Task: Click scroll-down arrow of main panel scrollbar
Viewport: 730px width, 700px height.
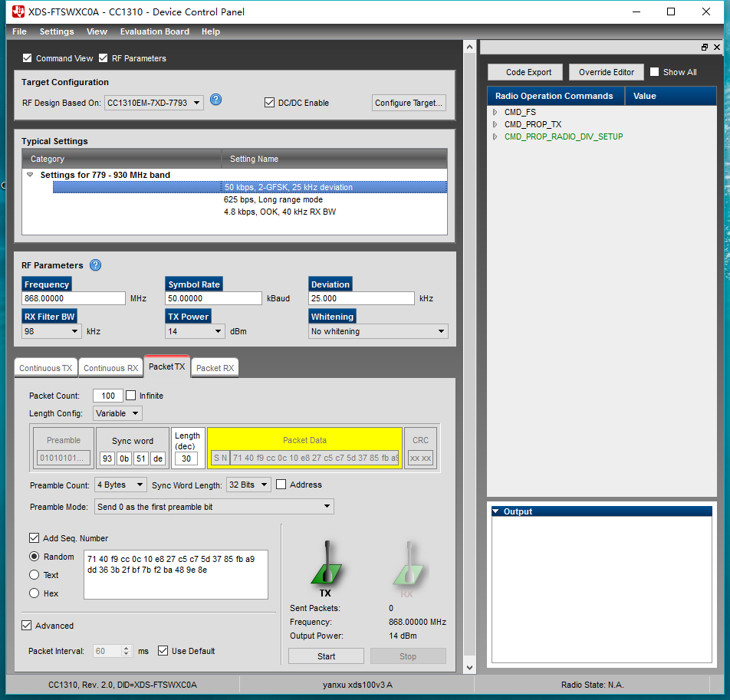Action: [x=469, y=667]
